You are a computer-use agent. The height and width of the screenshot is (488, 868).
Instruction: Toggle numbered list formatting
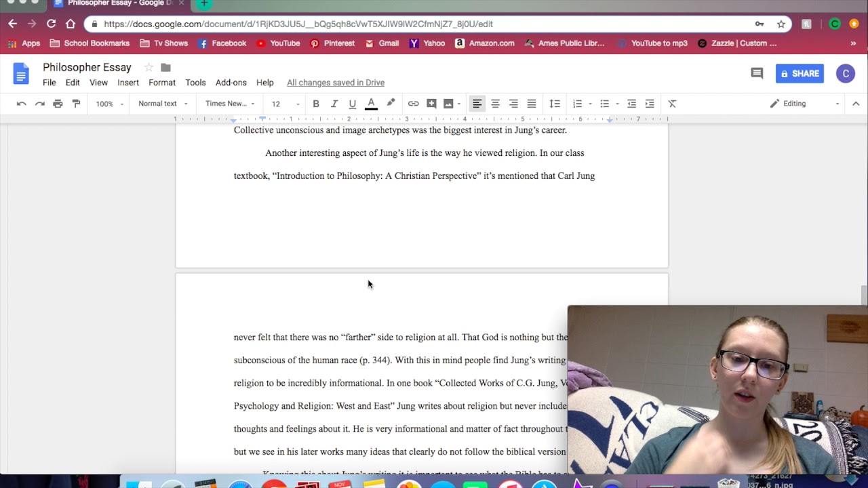(x=578, y=104)
